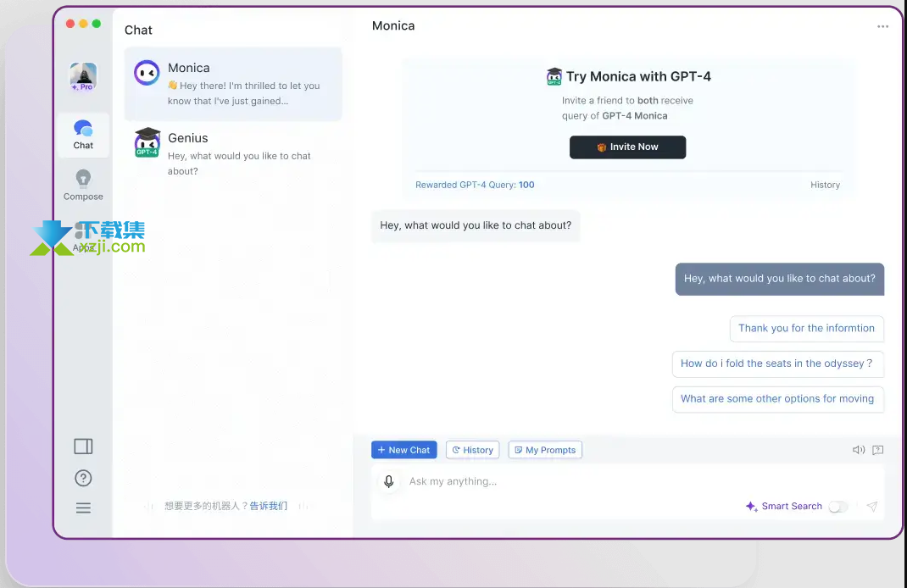
Task: Open the hamburger menu icon
Action: (x=83, y=508)
